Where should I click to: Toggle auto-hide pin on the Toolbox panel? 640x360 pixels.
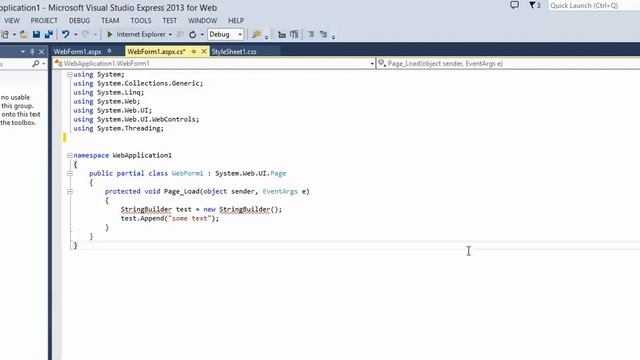[32, 51]
